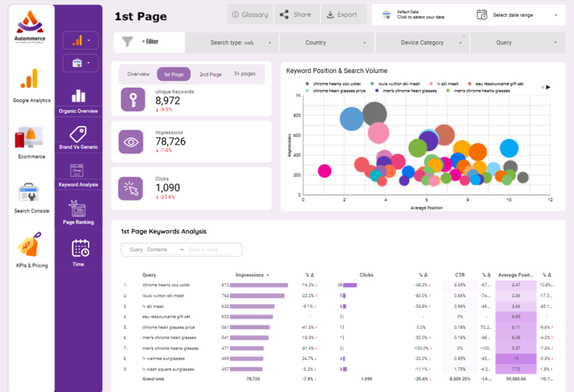Open KPIs & Pricing tag icon
Screen dimensions: 574x392
[29, 245]
